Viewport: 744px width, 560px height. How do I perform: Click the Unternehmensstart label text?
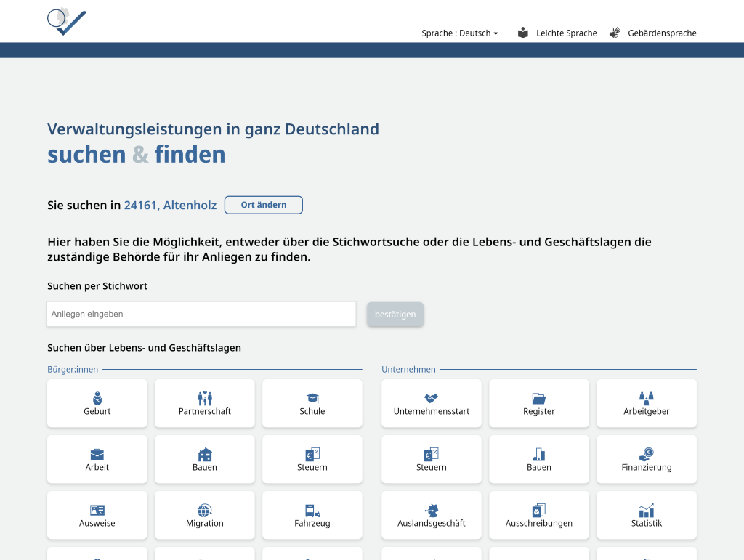pos(432,411)
